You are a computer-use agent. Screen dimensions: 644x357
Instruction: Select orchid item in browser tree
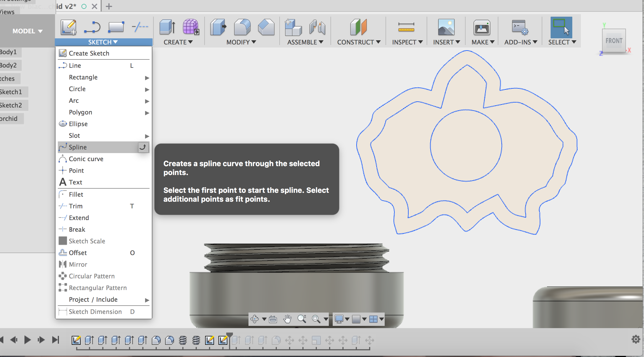click(x=9, y=119)
